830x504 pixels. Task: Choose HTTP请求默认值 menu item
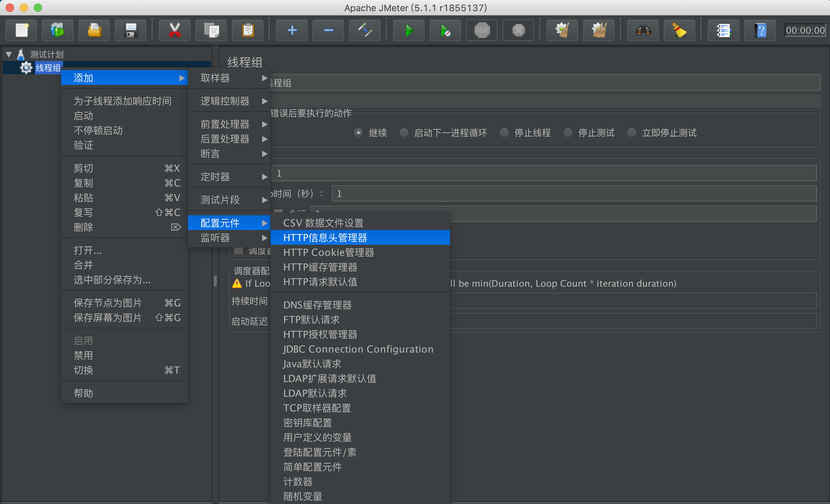pyautogui.click(x=360, y=282)
